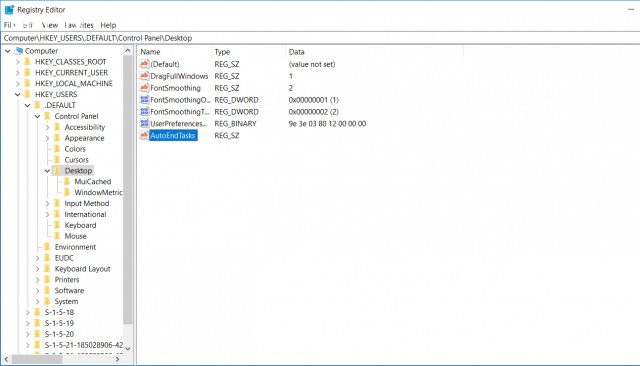Click the tree pane scroll up arrow
Image resolution: width=640 pixels, height=366 pixels.
(128, 51)
